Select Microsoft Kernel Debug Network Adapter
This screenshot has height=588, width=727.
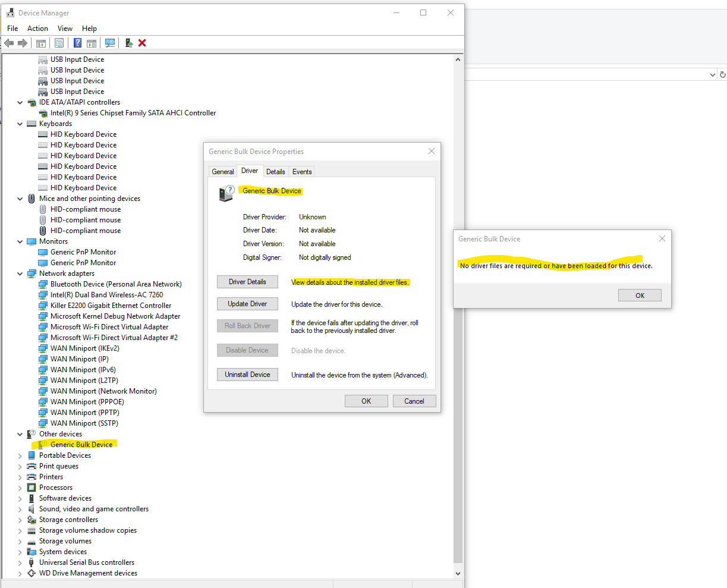coord(115,316)
